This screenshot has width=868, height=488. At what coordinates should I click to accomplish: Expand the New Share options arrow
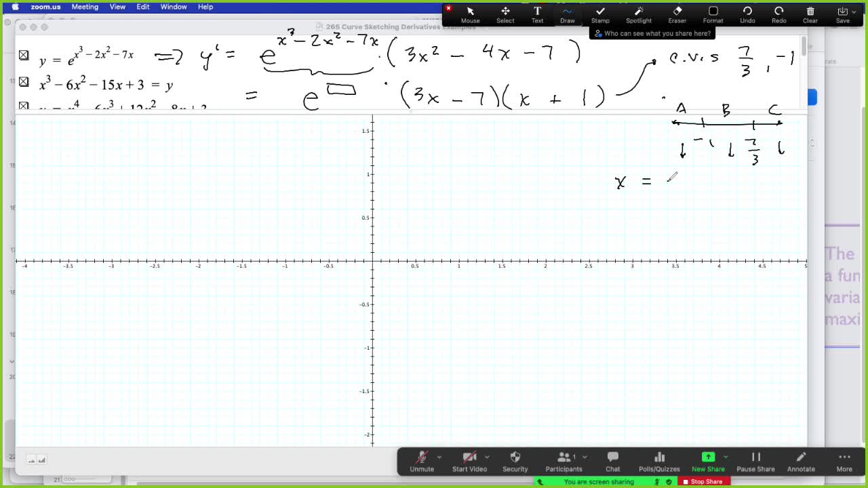(726, 457)
